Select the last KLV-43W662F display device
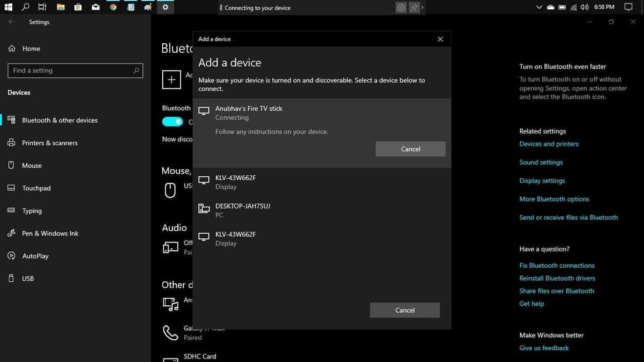 (322, 239)
